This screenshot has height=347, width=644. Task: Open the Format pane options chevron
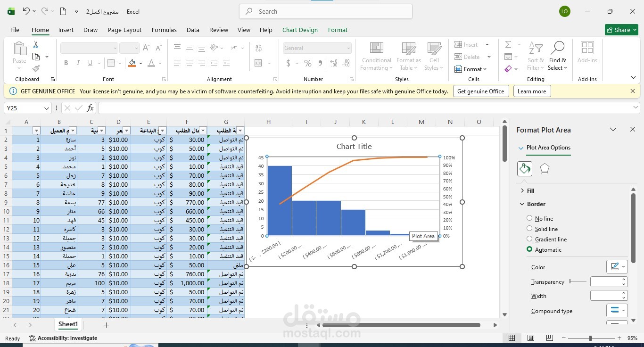[613, 130]
